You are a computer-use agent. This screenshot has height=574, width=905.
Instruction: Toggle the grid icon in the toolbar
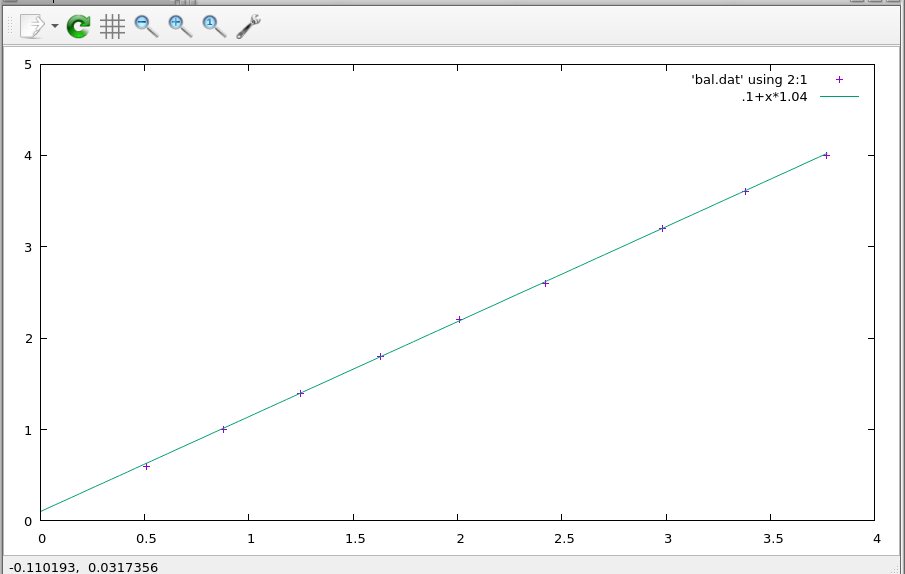112,27
